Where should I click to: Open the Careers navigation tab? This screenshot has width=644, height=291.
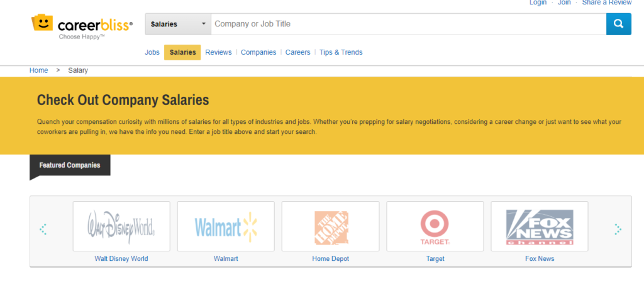(297, 53)
